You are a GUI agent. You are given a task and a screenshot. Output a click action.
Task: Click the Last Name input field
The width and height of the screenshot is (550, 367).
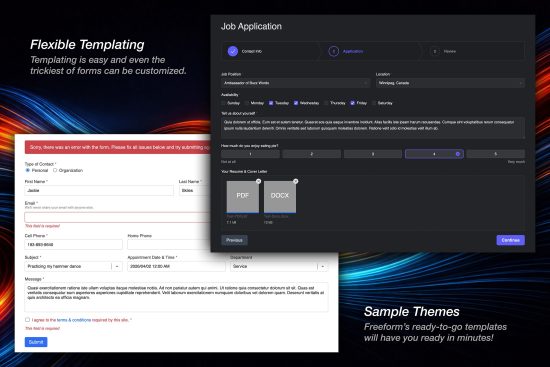195,191
